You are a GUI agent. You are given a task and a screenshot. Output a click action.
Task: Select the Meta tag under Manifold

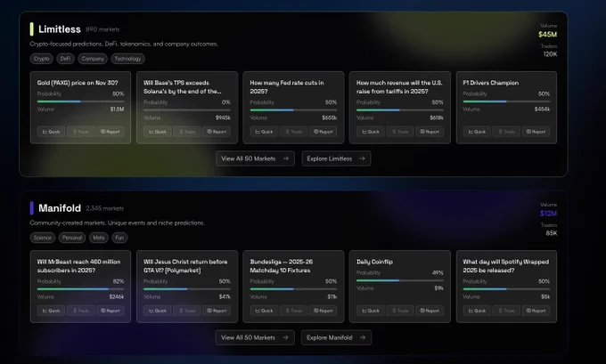(x=99, y=238)
